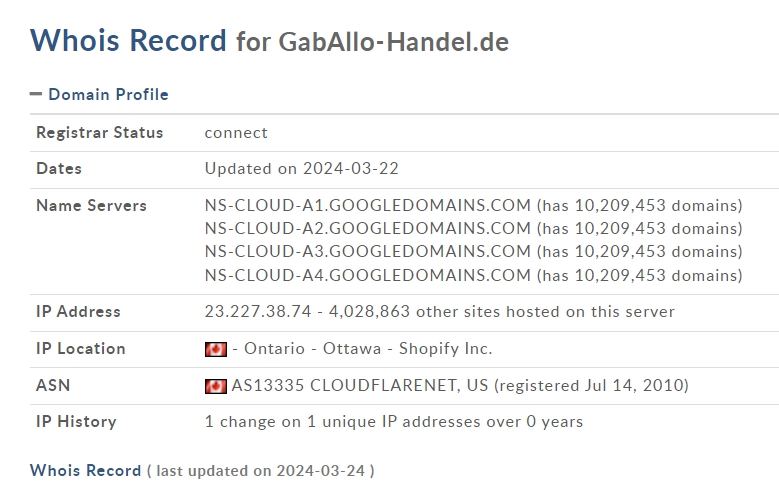Open NS-CLOUD-A3.GOOGLEDOMAINS.COM name server

(x=368, y=251)
